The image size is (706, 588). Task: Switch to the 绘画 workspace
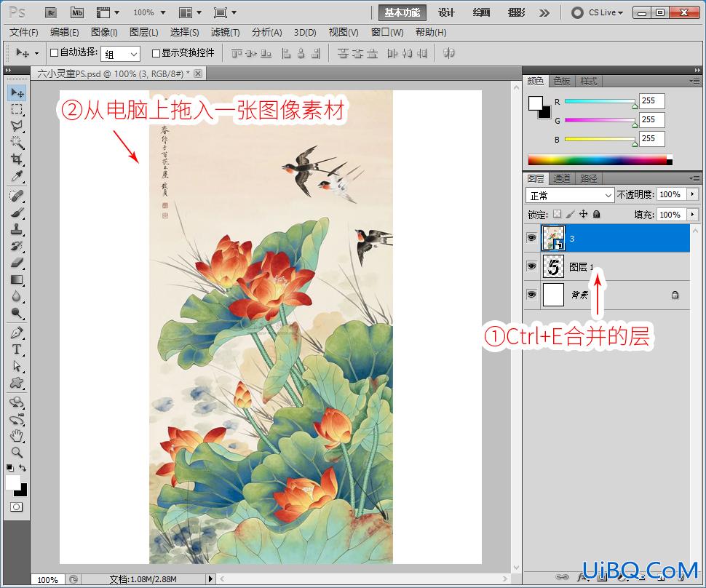[481, 12]
